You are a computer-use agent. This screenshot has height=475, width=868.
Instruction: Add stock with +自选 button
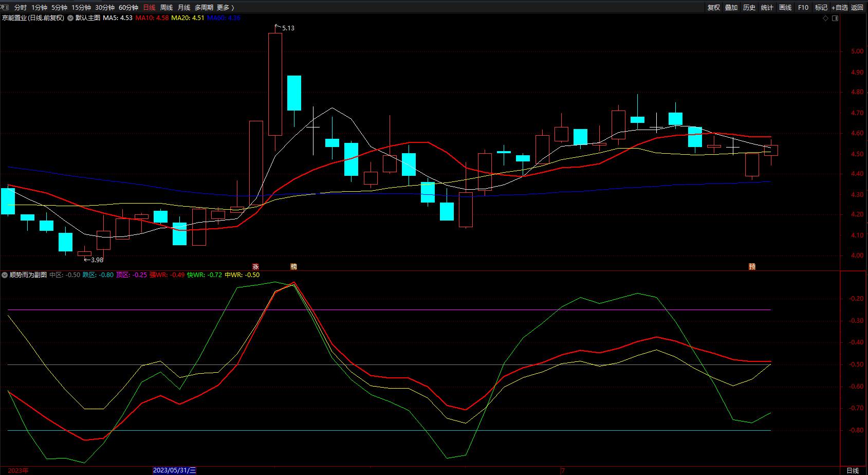tap(839, 7)
